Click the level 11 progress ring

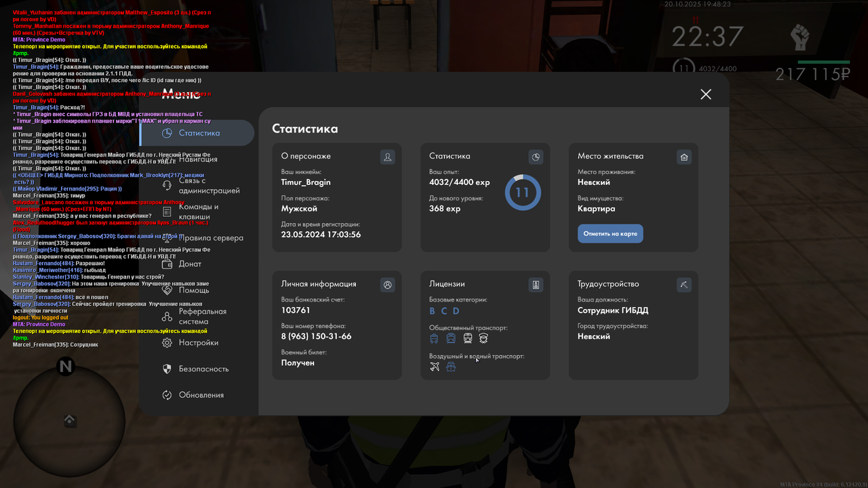[x=522, y=192]
